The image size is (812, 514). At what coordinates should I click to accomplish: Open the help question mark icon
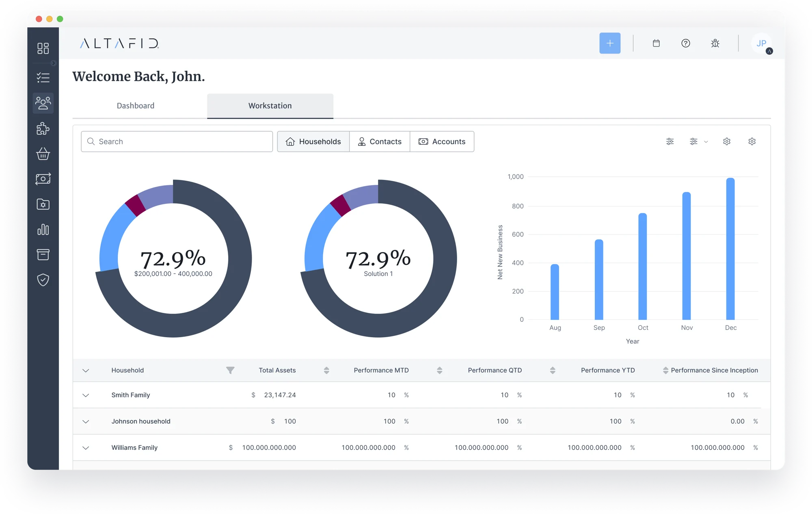click(686, 43)
